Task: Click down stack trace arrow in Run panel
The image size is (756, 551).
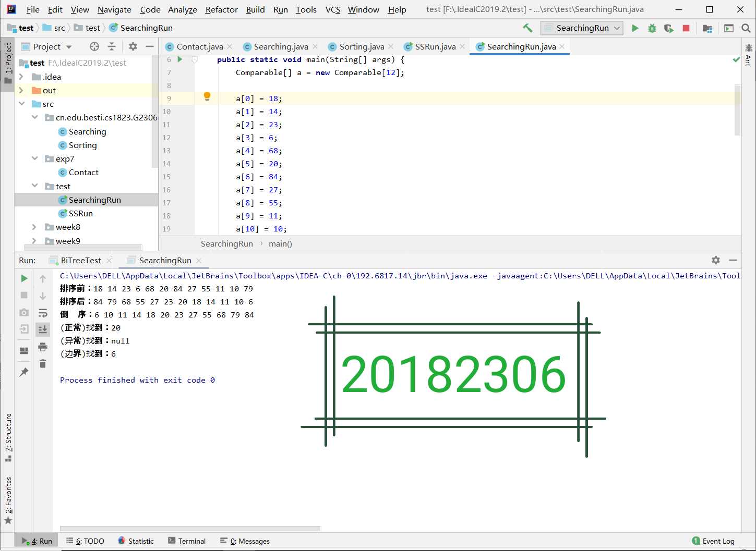Action: tap(43, 296)
